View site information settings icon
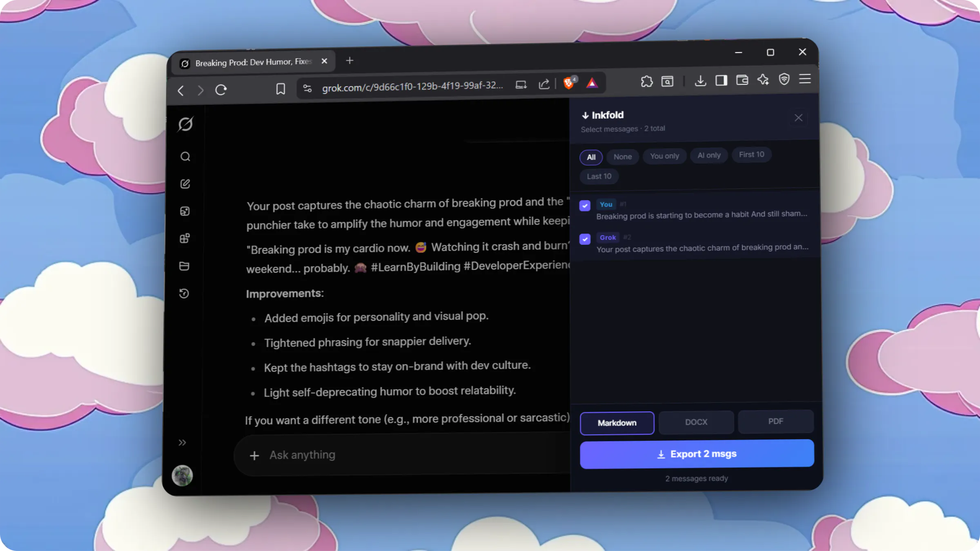Screen dimensions: 980x551 (307, 88)
